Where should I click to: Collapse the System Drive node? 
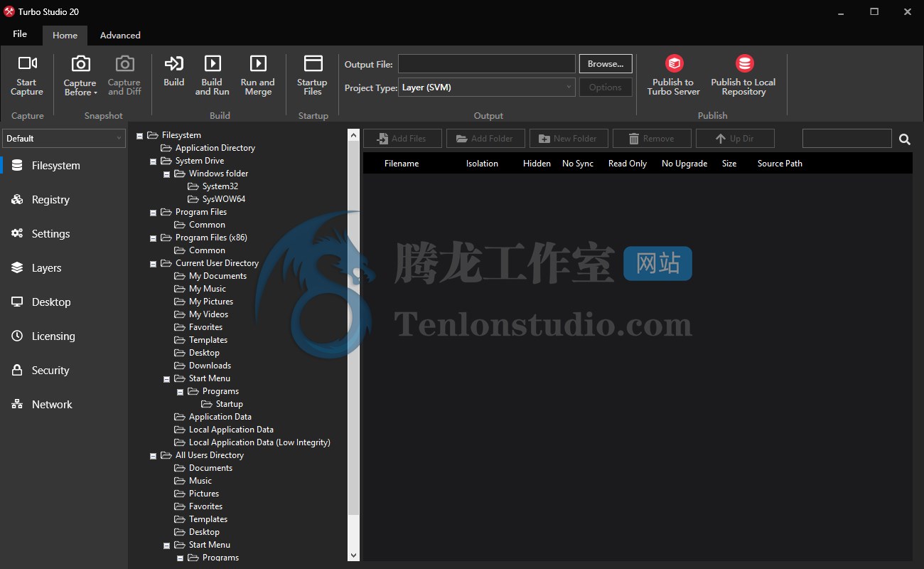tap(154, 161)
